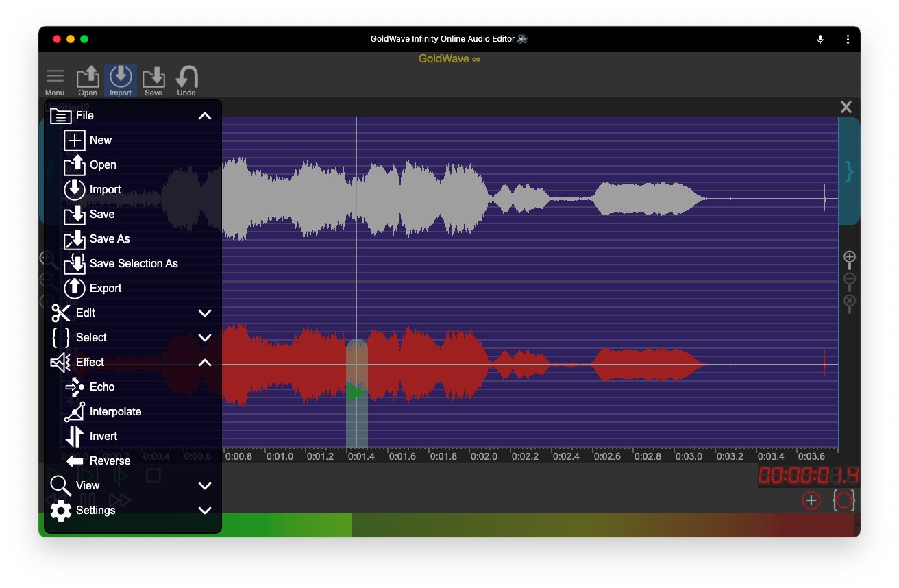Open the Interpolate effect
This screenshot has height=588, width=899.
click(115, 411)
